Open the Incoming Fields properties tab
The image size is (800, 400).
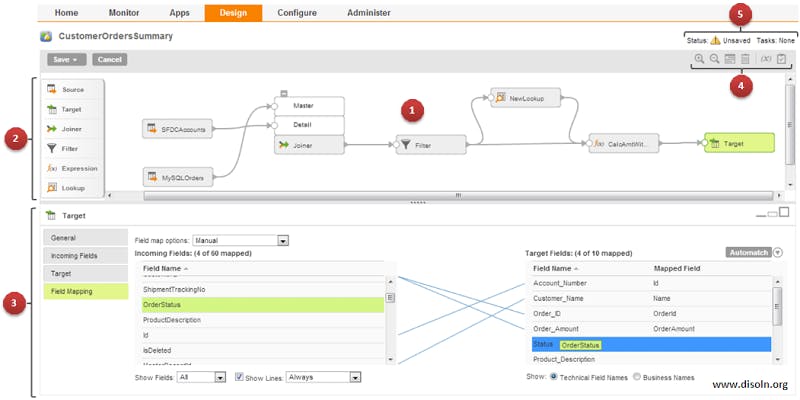pos(86,256)
